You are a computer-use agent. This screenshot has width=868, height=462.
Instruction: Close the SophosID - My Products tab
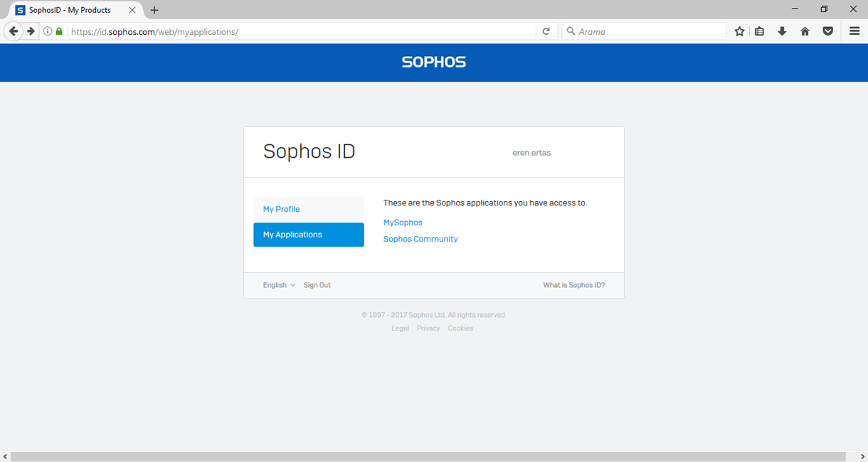click(x=132, y=10)
